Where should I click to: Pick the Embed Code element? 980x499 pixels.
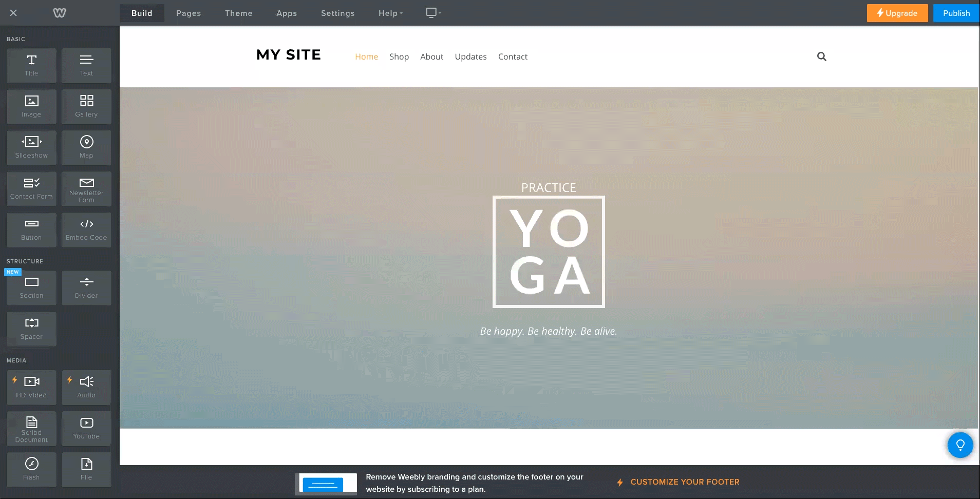(x=86, y=230)
